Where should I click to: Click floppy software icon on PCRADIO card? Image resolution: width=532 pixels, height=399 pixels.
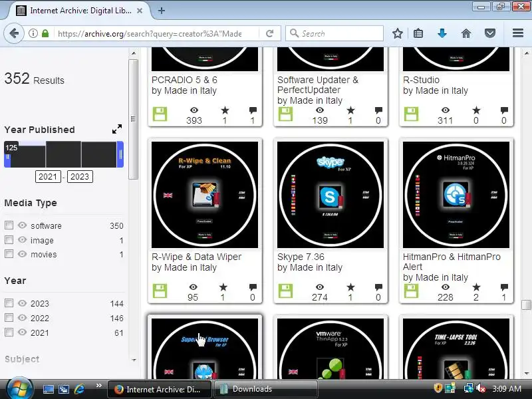tap(160, 114)
